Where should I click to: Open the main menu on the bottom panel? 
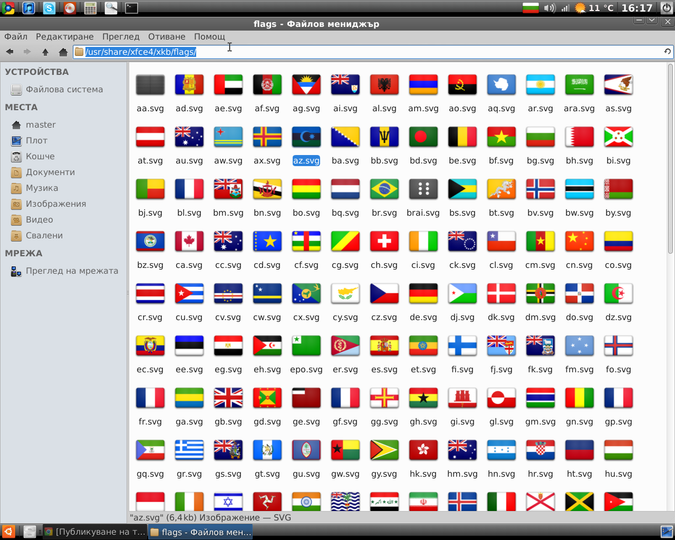pyautogui.click(x=9, y=532)
